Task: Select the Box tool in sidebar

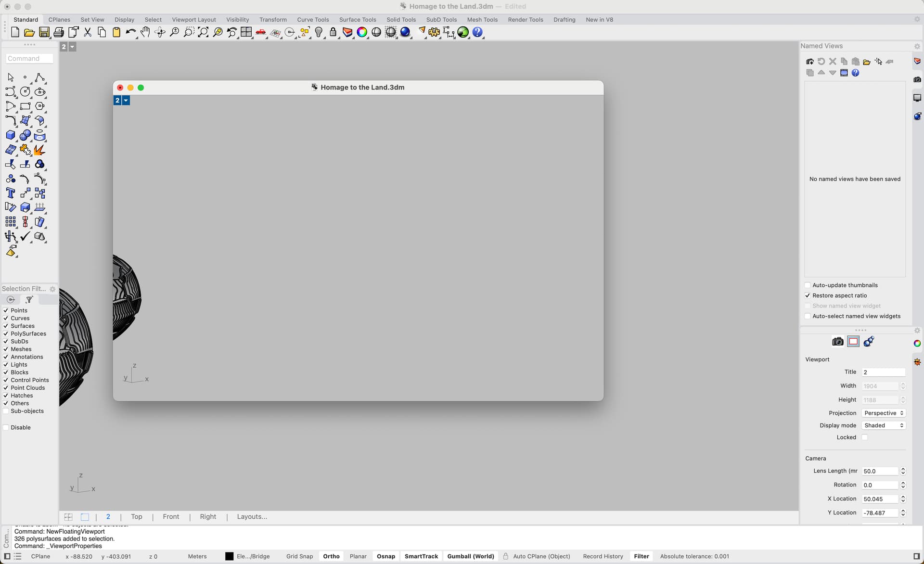Action: coord(11,135)
